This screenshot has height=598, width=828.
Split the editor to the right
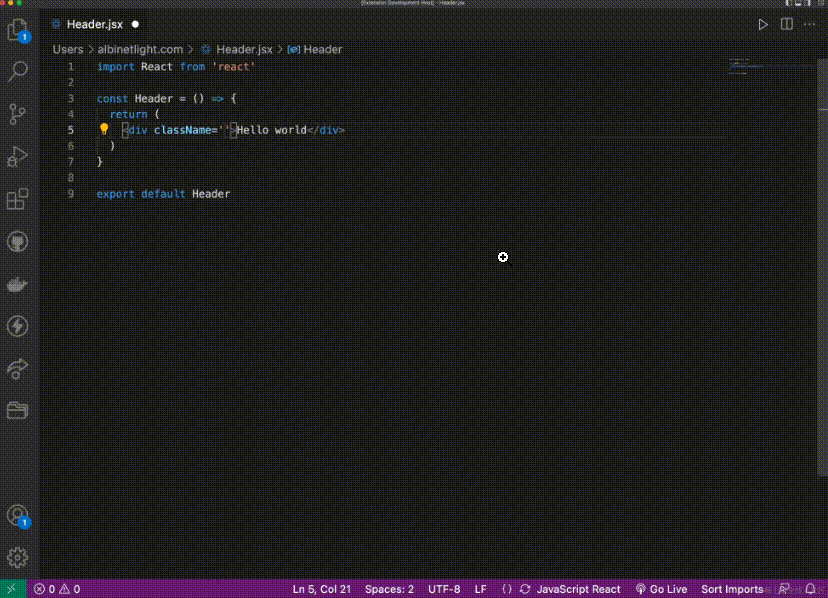coord(787,24)
